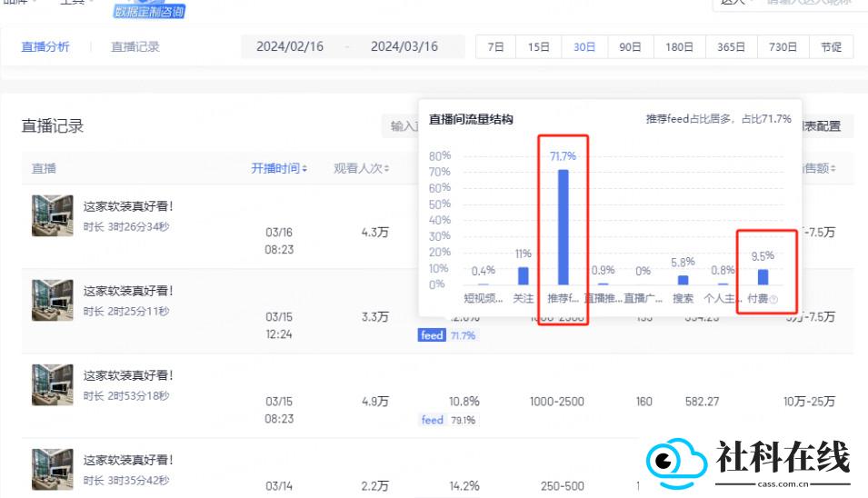
Task: Click the feed tag showing 79.1%
Action: pos(433,420)
